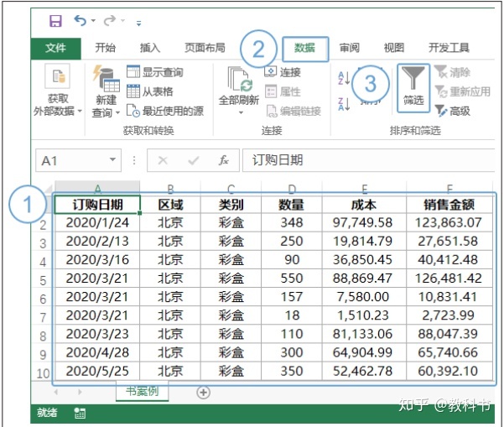Open the Redo history dropdown arrow
Image resolution: width=504 pixels, height=427 pixels.
122,21
